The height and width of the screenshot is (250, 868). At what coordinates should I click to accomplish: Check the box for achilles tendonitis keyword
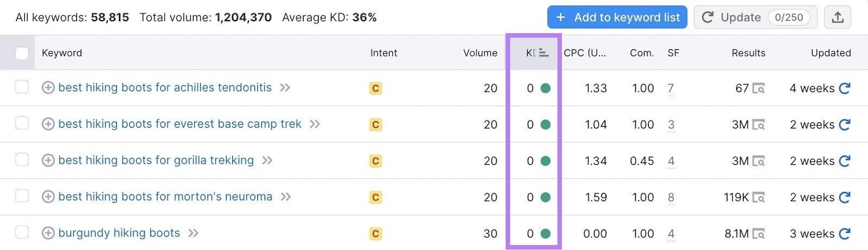click(22, 87)
